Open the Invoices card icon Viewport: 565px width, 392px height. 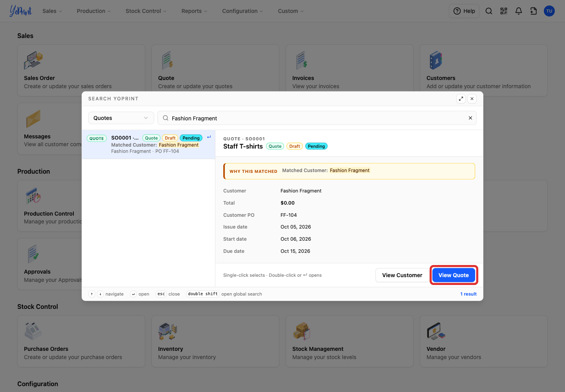pyautogui.click(x=302, y=60)
